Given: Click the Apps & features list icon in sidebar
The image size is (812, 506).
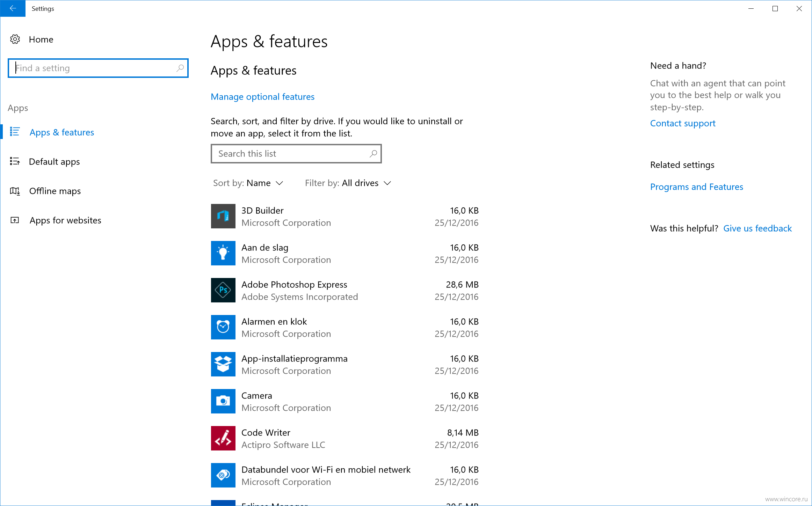Looking at the screenshot, I should click(15, 132).
